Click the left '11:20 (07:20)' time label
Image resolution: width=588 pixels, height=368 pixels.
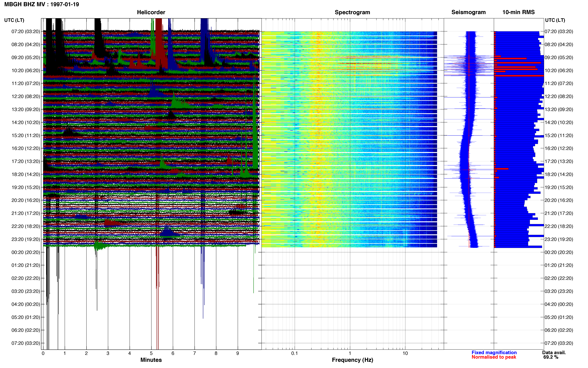[26, 83]
